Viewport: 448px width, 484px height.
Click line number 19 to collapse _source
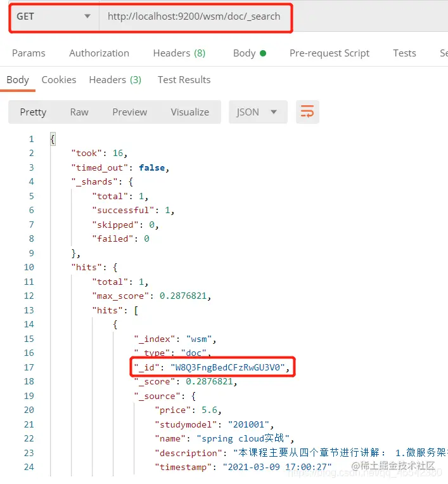[29, 396]
